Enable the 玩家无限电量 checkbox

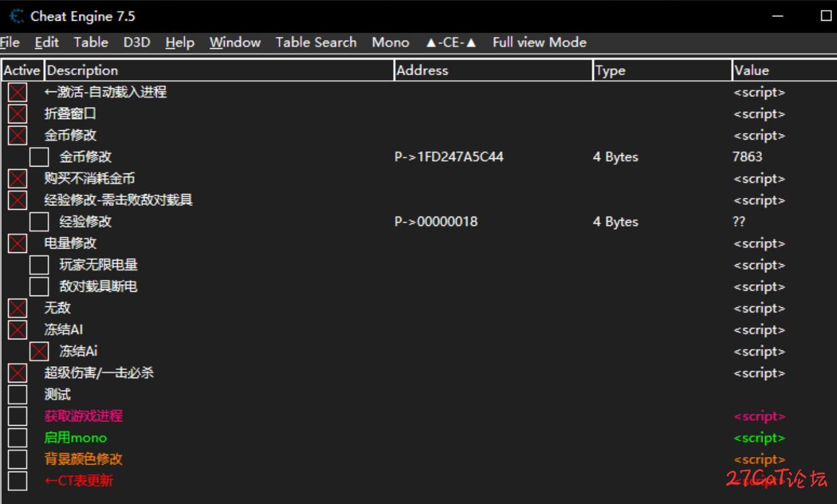39,265
